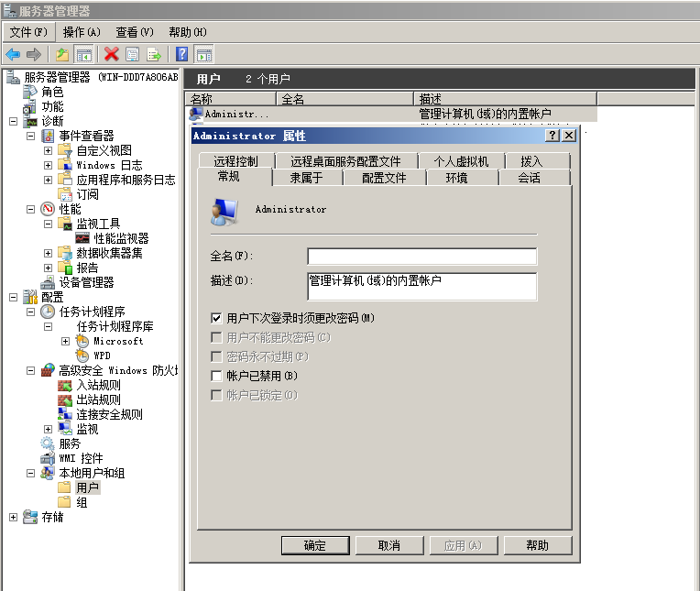
Task: Click the blue Help question mark icon
Action: 182,54
